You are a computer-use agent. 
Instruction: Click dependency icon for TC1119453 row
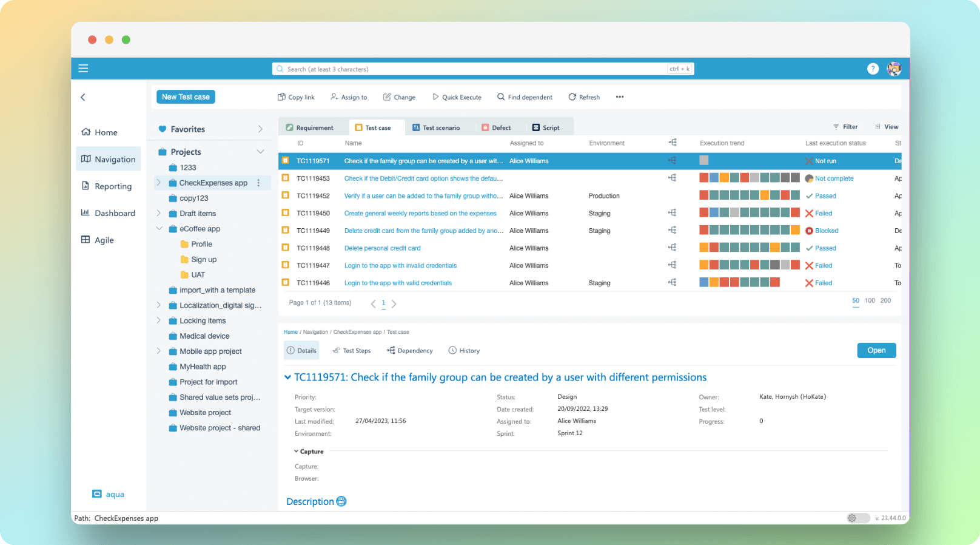[672, 178]
